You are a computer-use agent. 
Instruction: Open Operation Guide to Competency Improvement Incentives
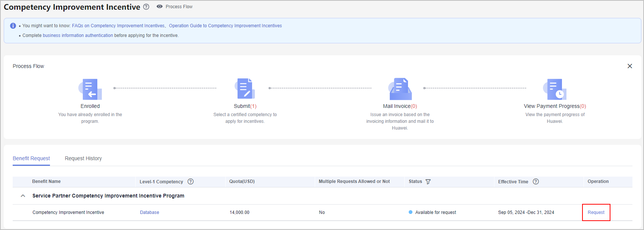coord(225,26)
